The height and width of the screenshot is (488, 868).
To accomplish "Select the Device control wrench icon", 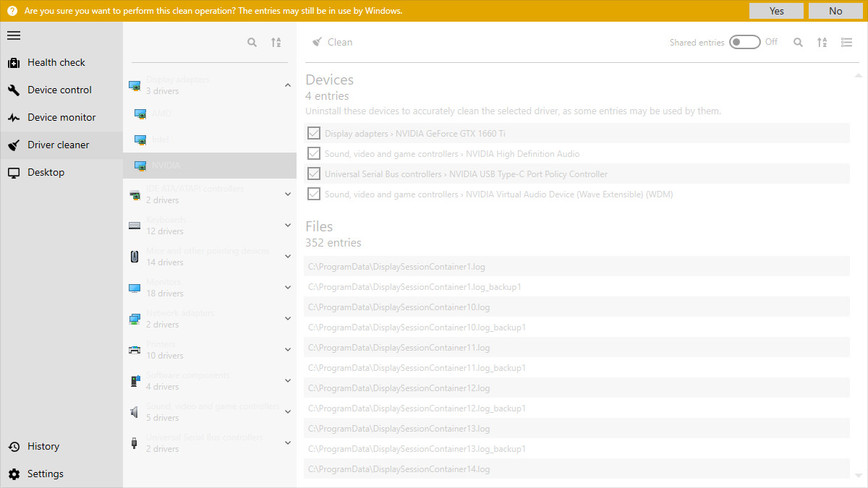I will (x=12, y=90).
